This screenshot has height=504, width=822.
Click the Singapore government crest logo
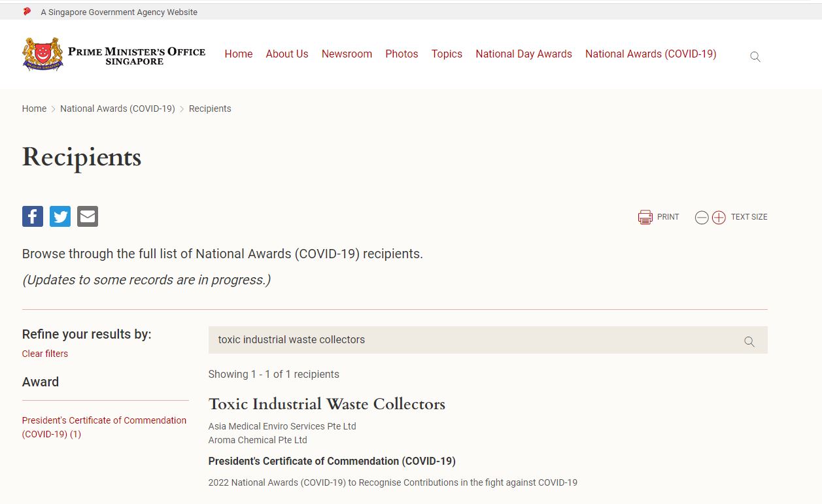(43, 54)
